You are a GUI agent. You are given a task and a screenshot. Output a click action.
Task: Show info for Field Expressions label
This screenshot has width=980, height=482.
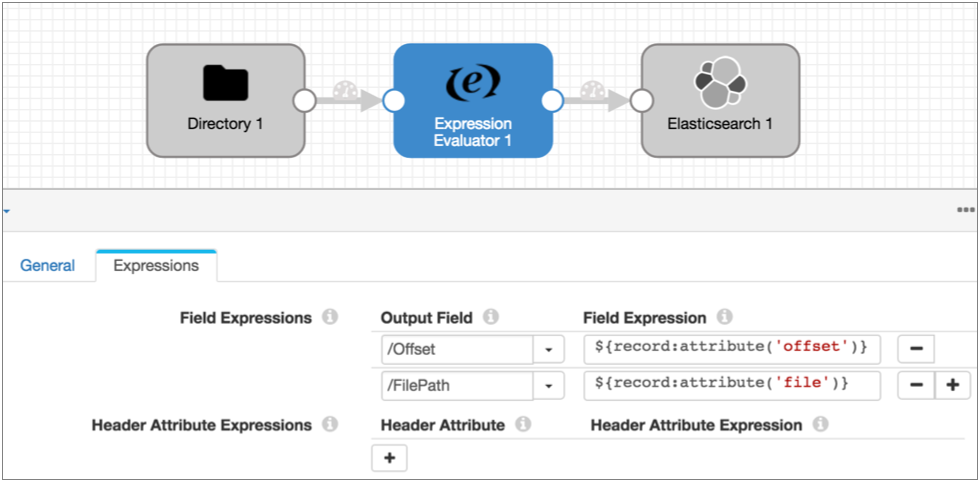click(x=331, y=318)
